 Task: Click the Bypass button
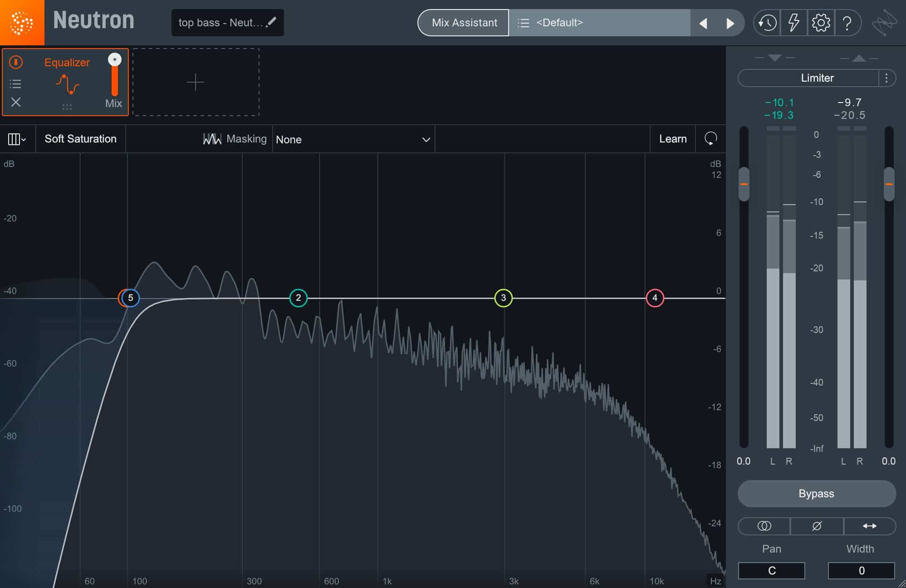[817, 494]
